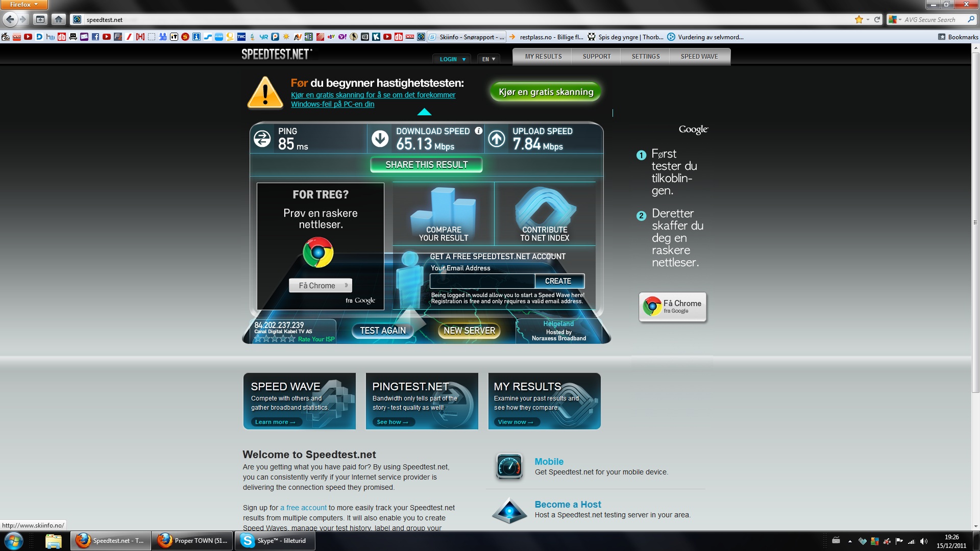Click the download speed info icon
The height and width of the screenshot is (551, 980).
click(478, 131)
